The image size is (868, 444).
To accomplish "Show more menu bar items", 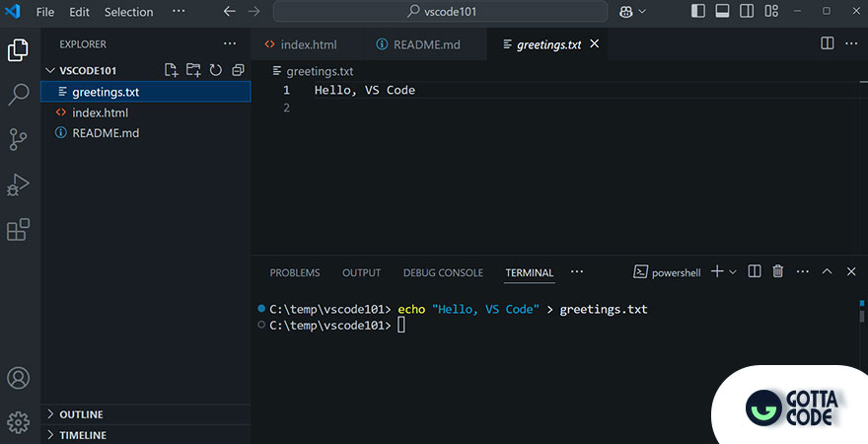I will click(x=179, y=11).
